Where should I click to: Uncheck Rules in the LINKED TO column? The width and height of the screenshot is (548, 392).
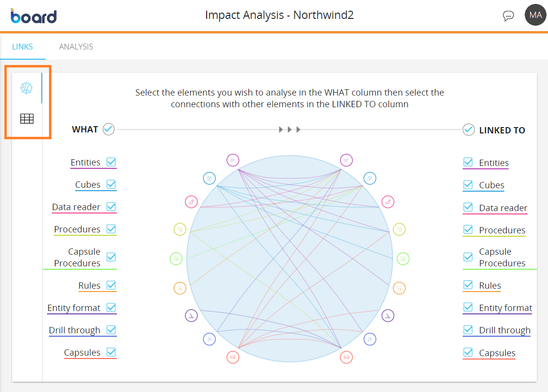[468, 285]
